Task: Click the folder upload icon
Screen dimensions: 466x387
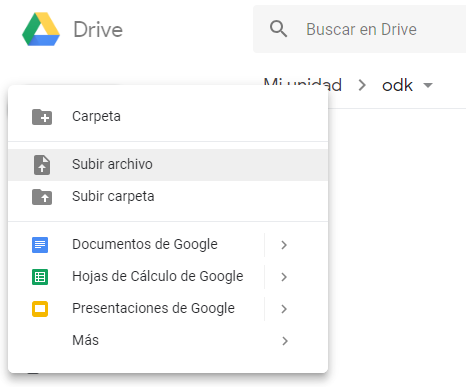Action: [x=42, y=197]
